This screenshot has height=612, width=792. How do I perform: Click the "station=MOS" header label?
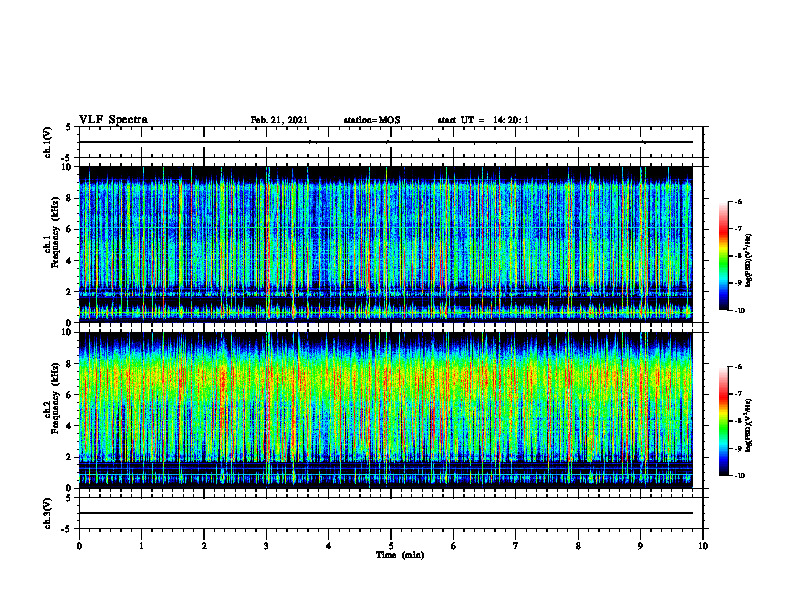371,120
